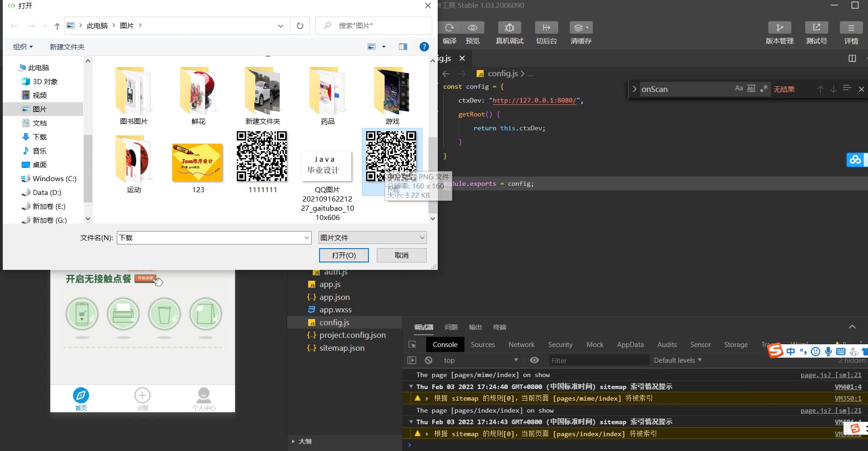Open the 图片文件 file type dropdown
This screenshot has width=868, height=451.
pos(373,238)
